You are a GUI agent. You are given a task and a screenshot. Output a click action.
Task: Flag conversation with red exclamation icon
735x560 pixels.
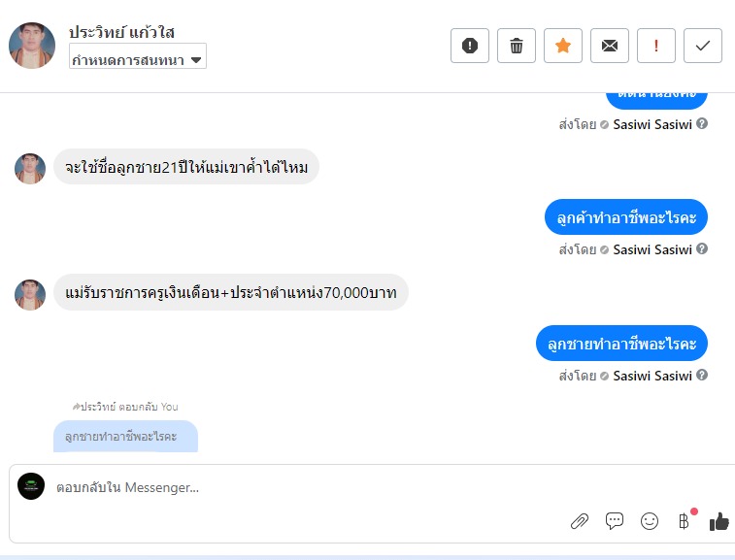click(x=656, y=46)
